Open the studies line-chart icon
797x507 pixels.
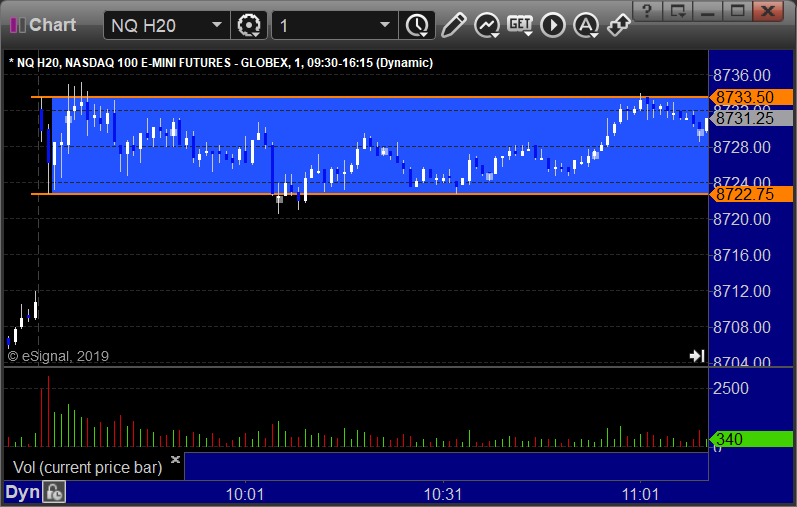pyautogui.click(x=486, y=25)
